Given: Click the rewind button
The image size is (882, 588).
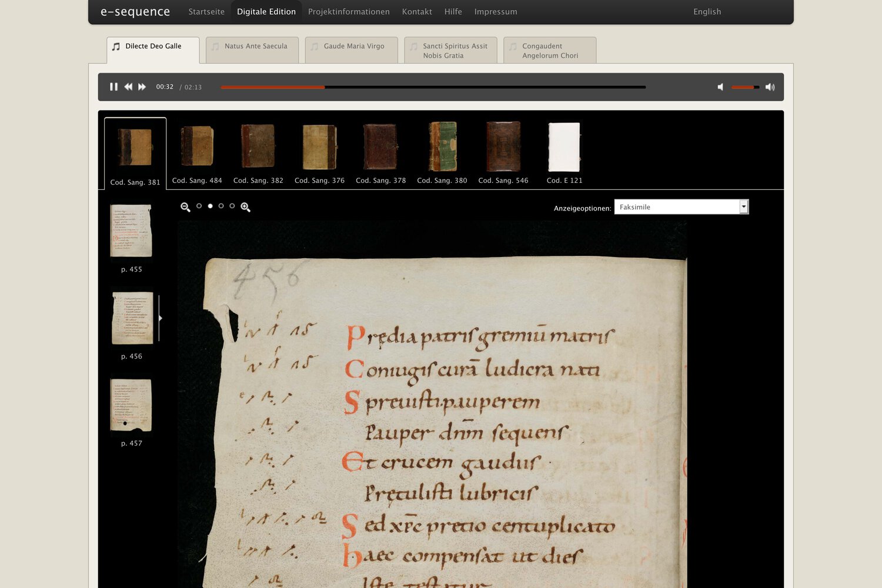Looking at the screenshot, I should point(128,87).
